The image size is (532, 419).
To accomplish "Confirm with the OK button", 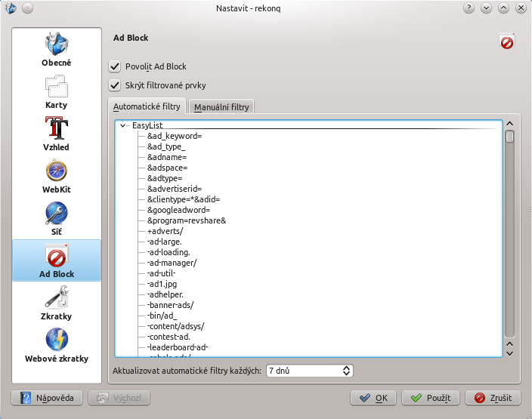I will (x=373, y=398).
